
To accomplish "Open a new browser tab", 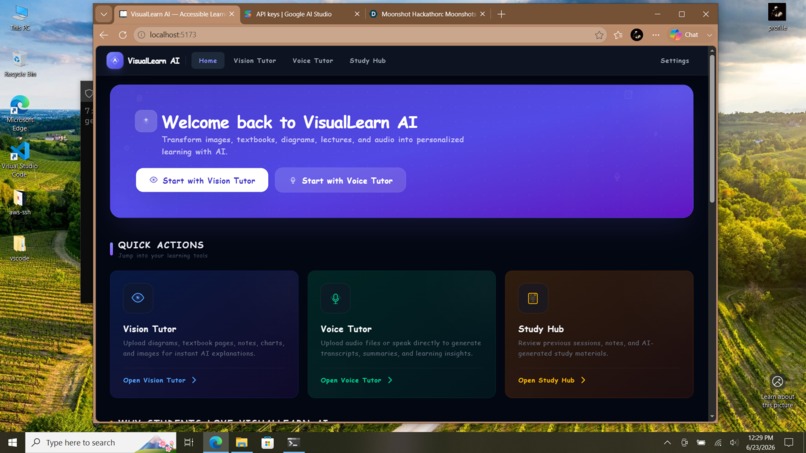I will coord(501,14).
